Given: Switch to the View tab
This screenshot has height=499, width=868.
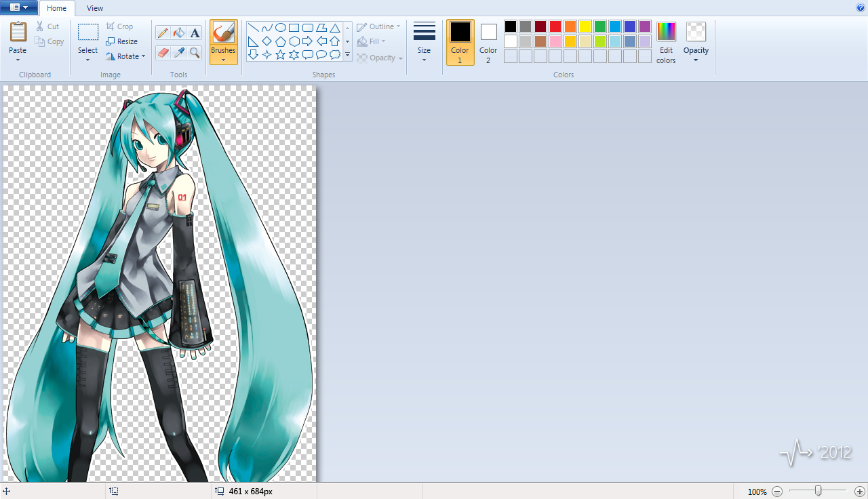Looking at the screenshot, I should (x=95, y=8).
